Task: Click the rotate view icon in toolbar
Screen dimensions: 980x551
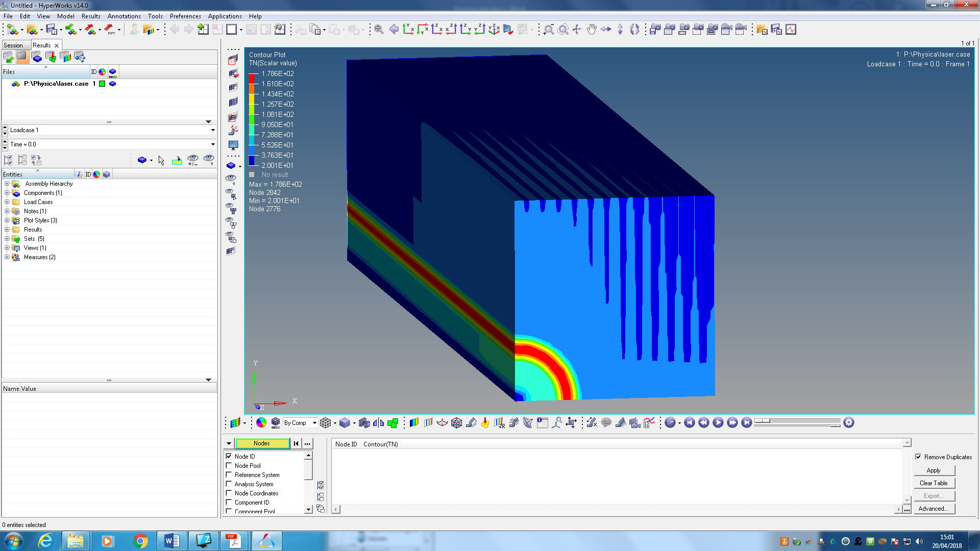Action: (x=634, y=30)
